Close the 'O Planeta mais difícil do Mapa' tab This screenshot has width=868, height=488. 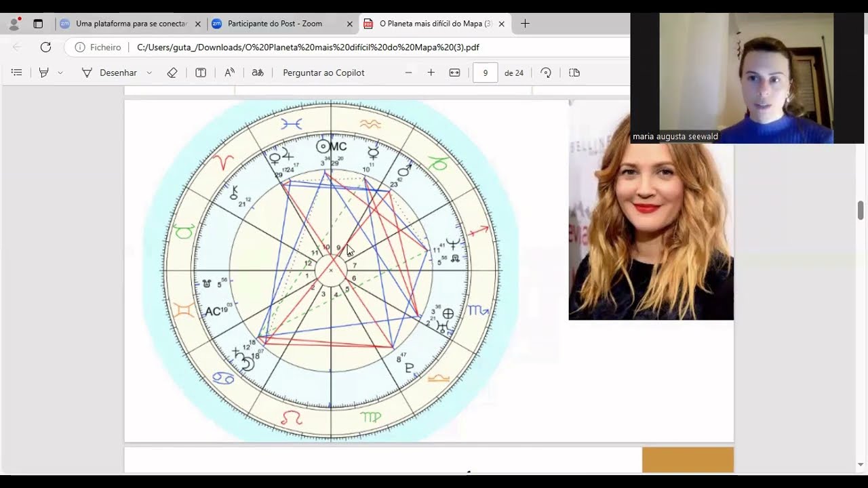[502, 24]
